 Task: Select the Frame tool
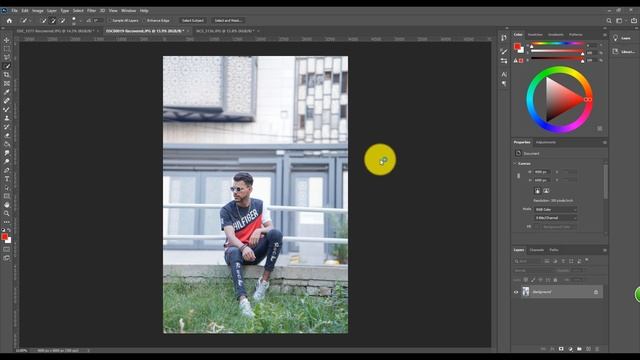(7, 83)
